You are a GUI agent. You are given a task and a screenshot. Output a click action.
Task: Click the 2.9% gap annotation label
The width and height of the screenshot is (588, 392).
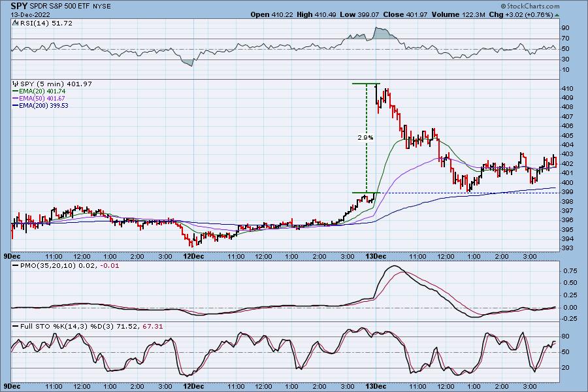(x=365, y=138)
